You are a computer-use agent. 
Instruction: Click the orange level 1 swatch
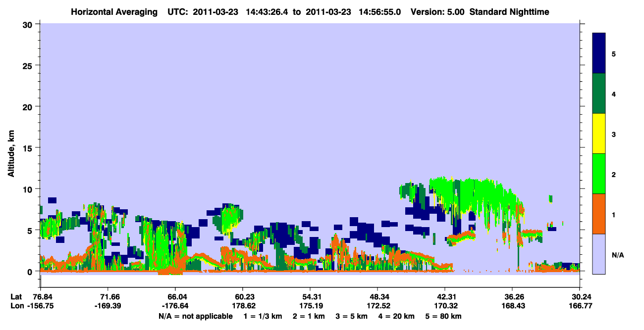pyautogui.click(x=599, y=214)
